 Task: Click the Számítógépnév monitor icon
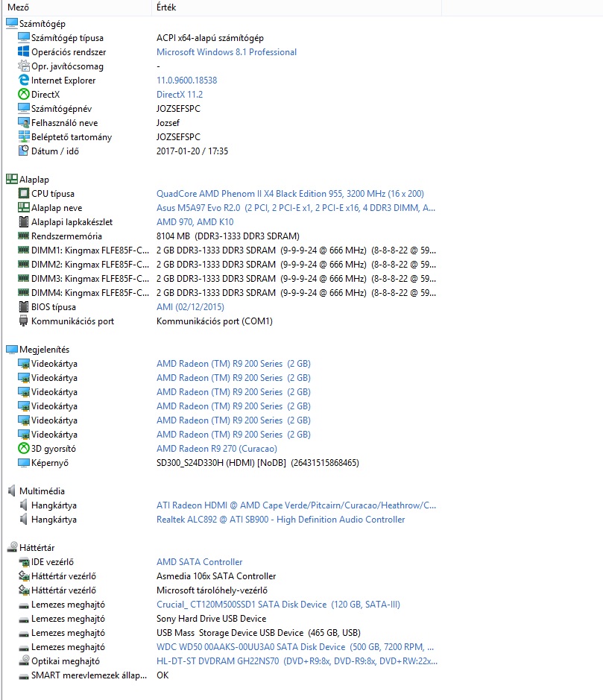click(x=24, y=109)
